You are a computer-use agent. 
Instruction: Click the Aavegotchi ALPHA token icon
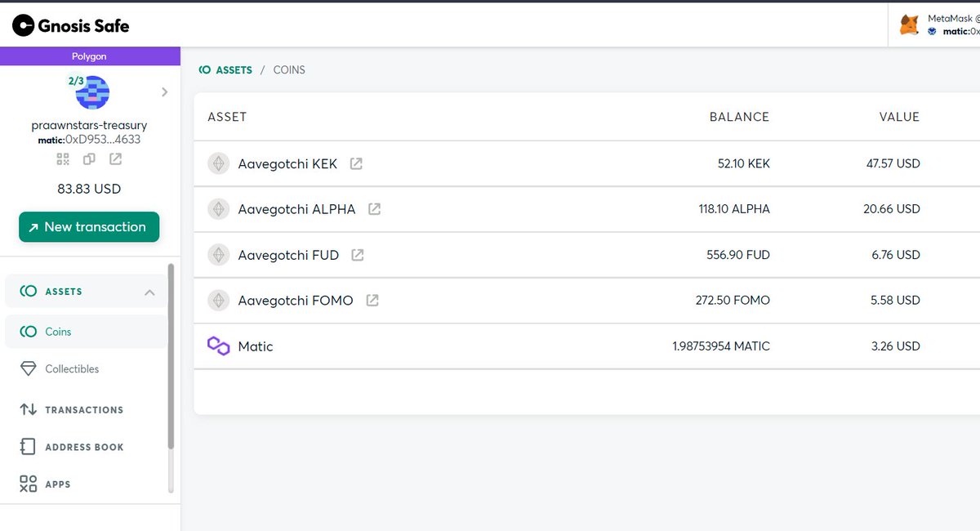click(x=218, y=209)
